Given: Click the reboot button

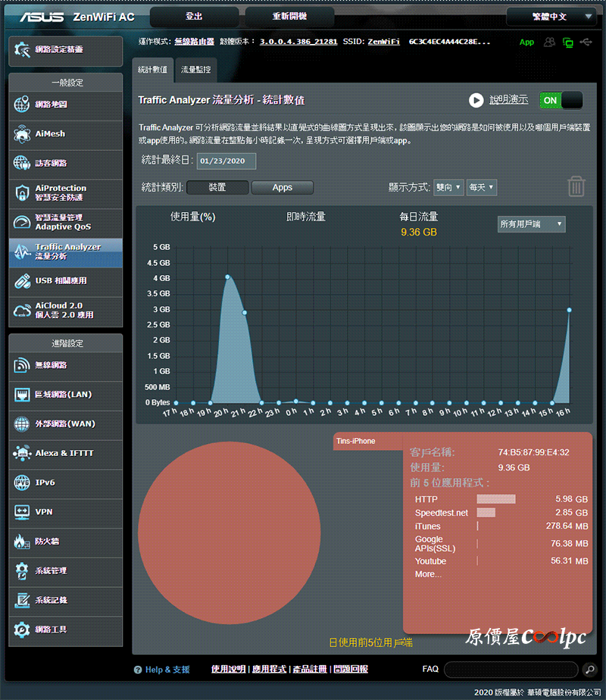Looking at the screenshot, I should (x=289, y=17).
